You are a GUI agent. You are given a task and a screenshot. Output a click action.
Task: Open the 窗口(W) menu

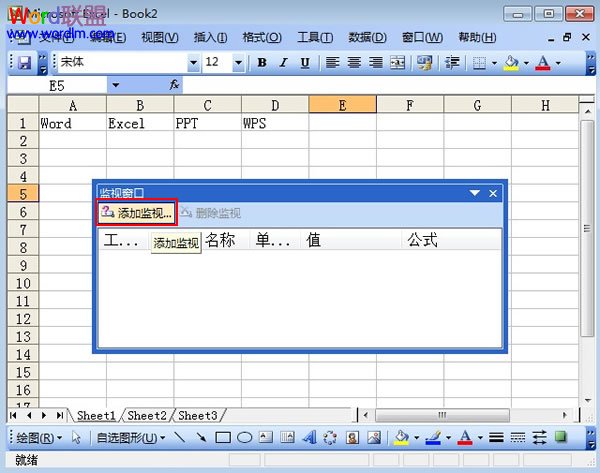[x=422, y=38]
